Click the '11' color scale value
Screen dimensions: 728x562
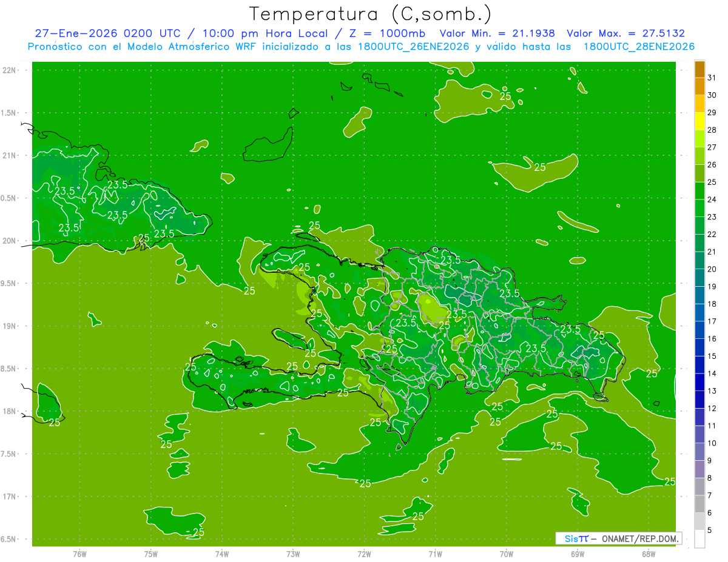click(x=712, y=426)
